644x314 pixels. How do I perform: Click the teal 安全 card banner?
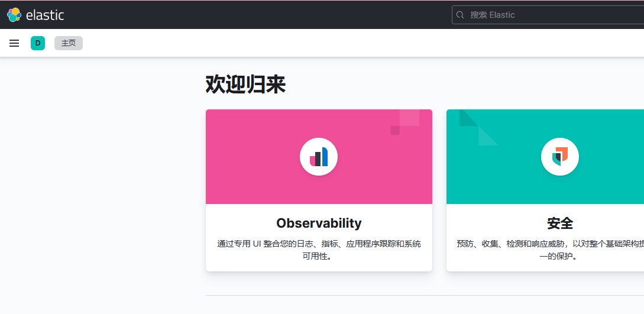[x=545, y=157]
